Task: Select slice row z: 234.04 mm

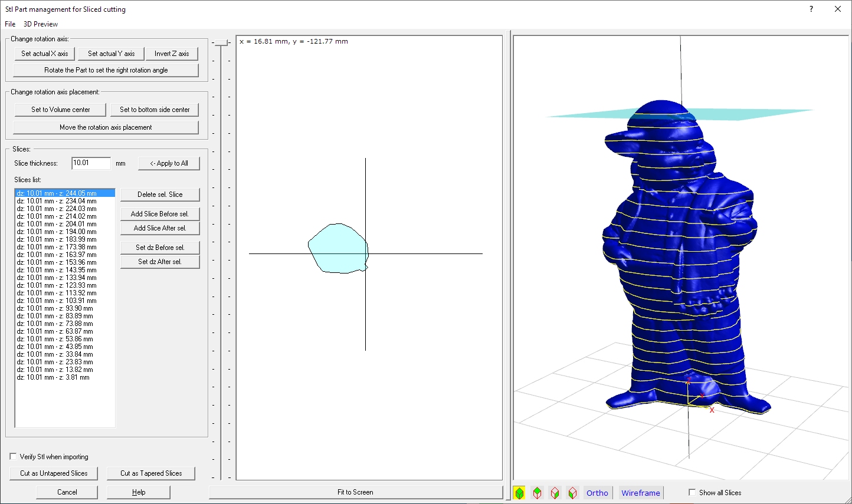Action: [65, 201]
